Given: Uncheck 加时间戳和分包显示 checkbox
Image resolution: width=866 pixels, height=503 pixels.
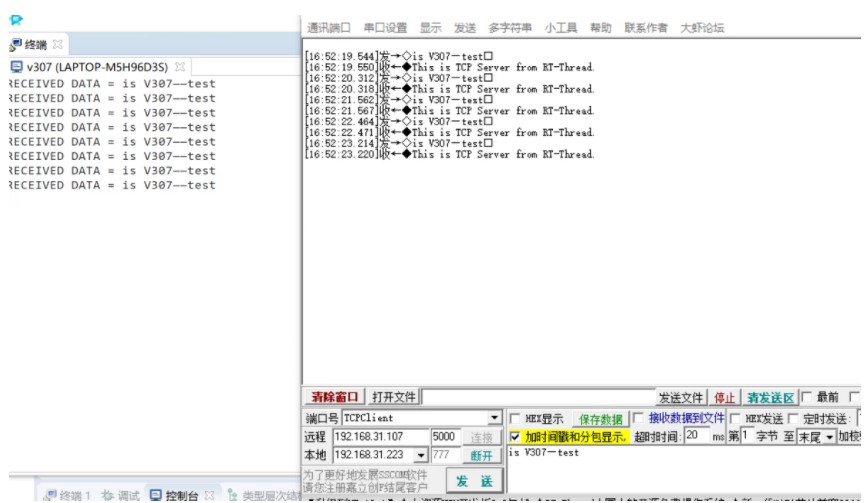Looking at the screenshot, I should pos(515,437).
